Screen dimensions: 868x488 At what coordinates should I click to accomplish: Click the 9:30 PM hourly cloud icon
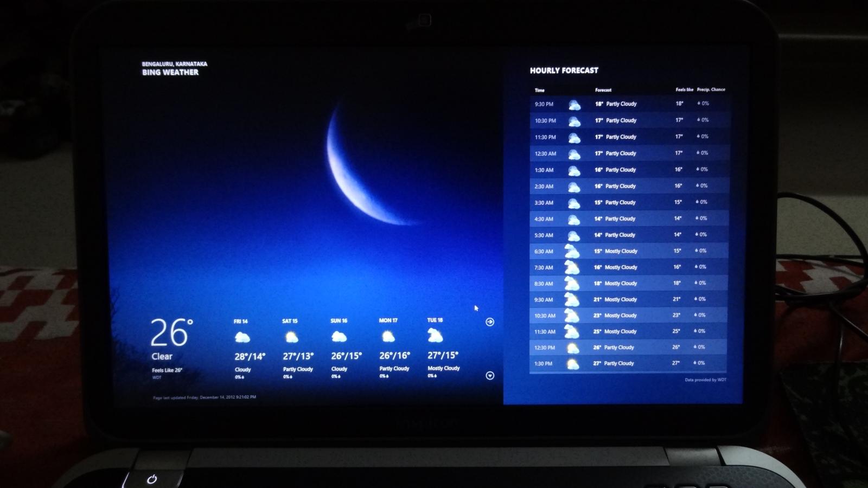point(574,105)
